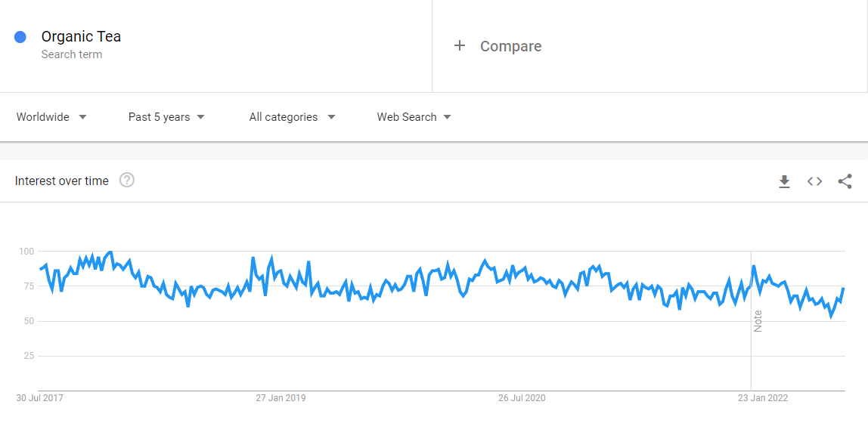Click the Interest over time heading
The image size is (868, 448).
61,181
